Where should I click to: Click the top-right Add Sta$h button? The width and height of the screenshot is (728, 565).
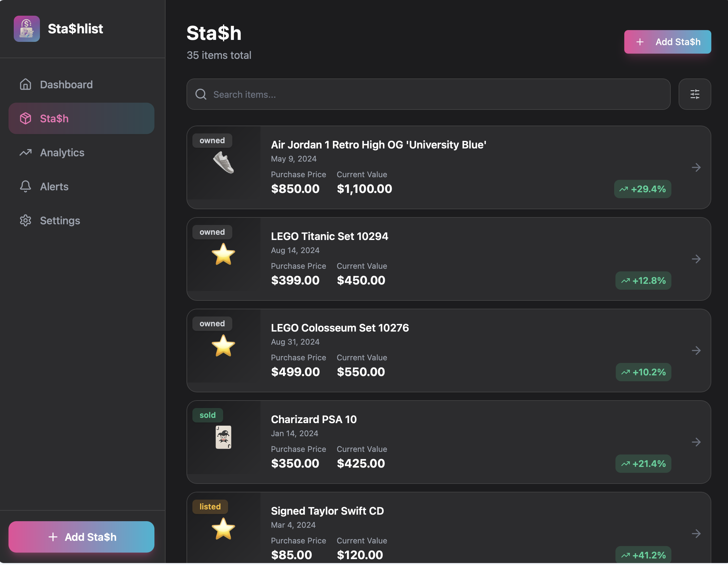(667, 42)
